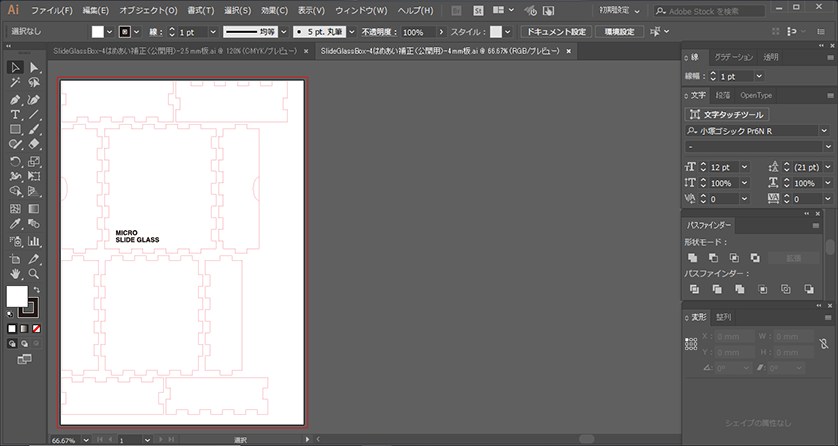This screenshot has height=446, width=838.
Task: Reset to default fill and stroke
Action: tap(10, 313)
